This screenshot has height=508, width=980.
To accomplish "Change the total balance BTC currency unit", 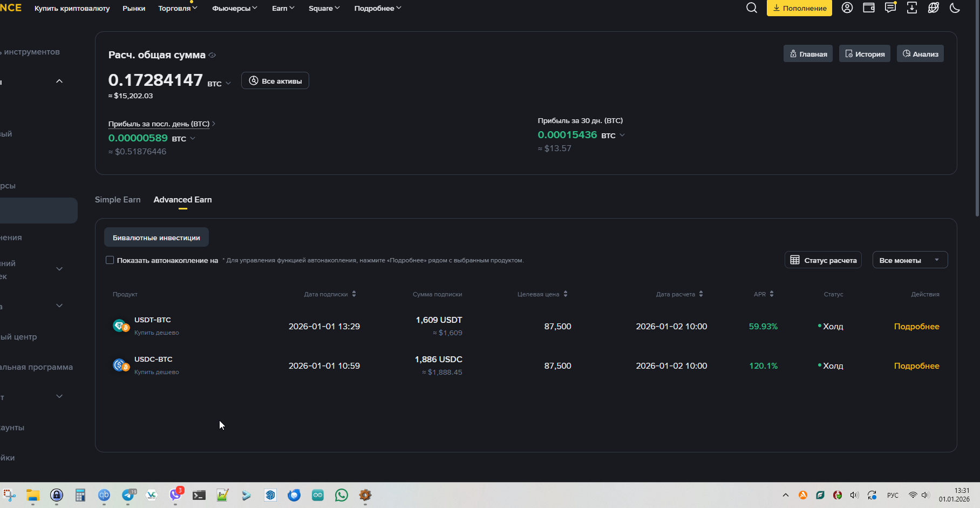I will (219, 84).
